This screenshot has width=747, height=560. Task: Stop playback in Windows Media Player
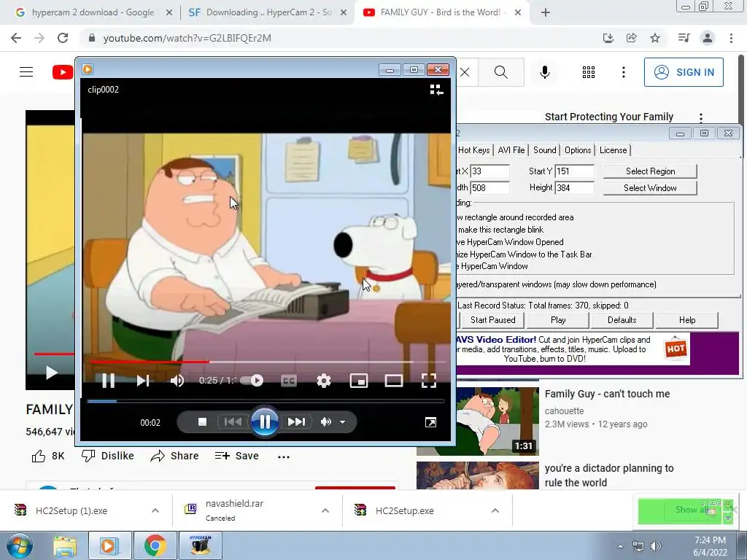(x=202, y=422)
